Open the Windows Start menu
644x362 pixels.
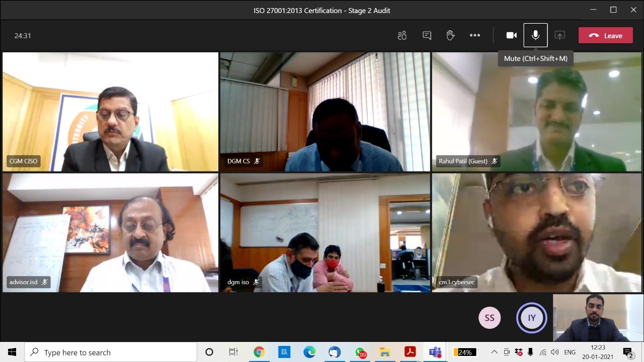(12, 352)
